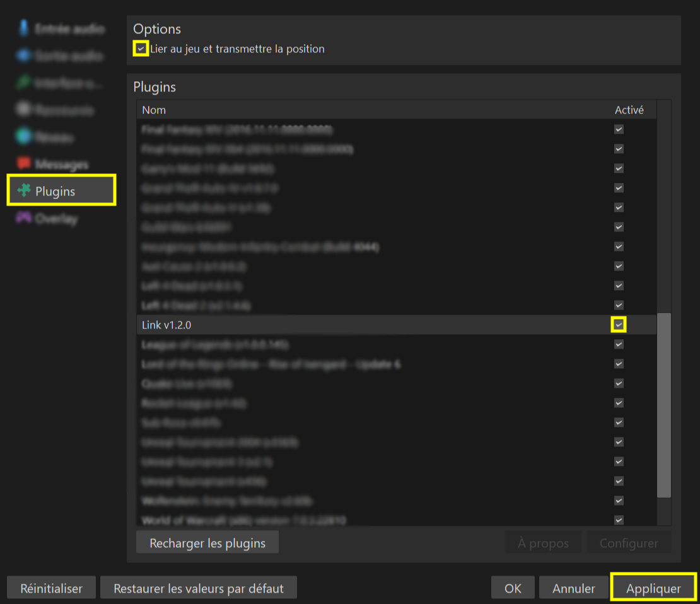Viewport: 700px width, 604px height.
Task: Toggle 'Lier au jeu et transmettre la position'
Action: [141, 49]
